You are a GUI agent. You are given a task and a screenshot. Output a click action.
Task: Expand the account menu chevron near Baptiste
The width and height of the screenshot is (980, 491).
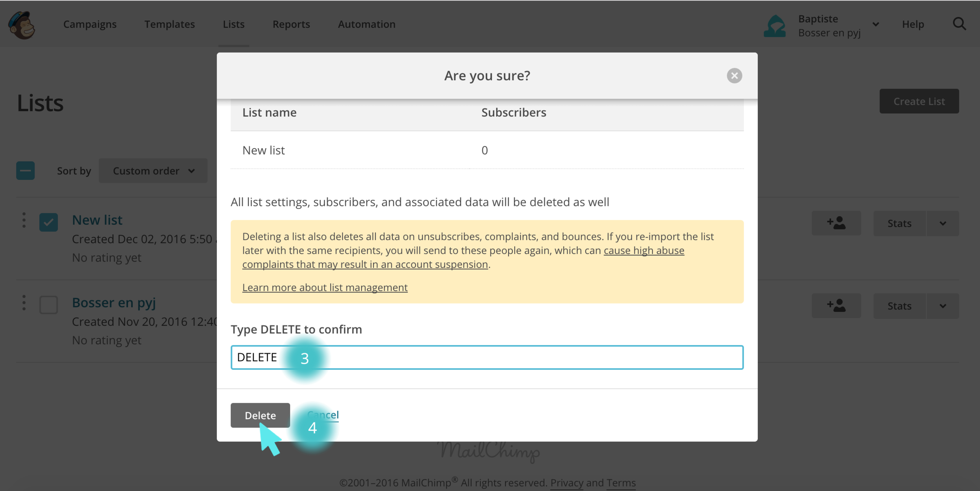tap(875, 24)
